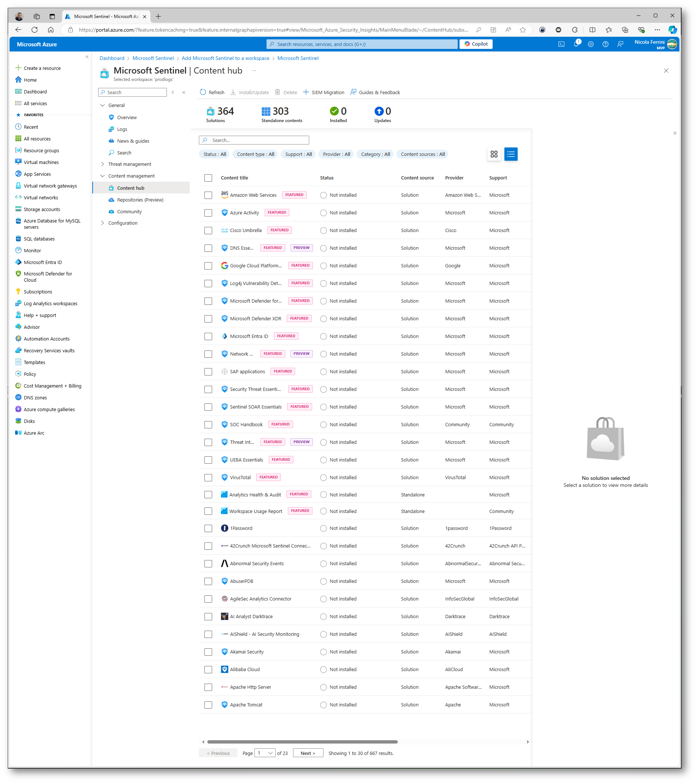Check SOC Handbook row checkbox
The height and width of the screenshot is (784, 697).
[x=208, y=424]
